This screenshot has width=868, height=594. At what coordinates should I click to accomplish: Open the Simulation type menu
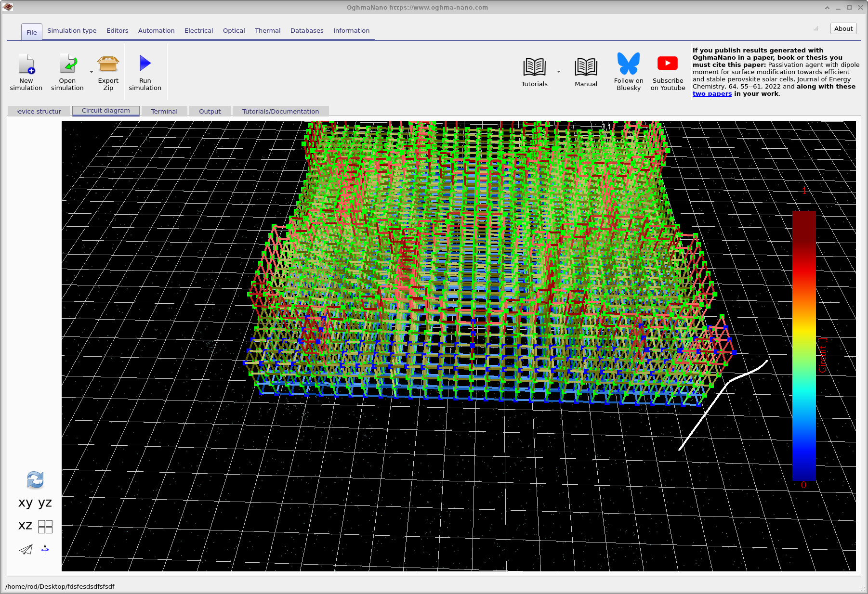pos(71,30)
